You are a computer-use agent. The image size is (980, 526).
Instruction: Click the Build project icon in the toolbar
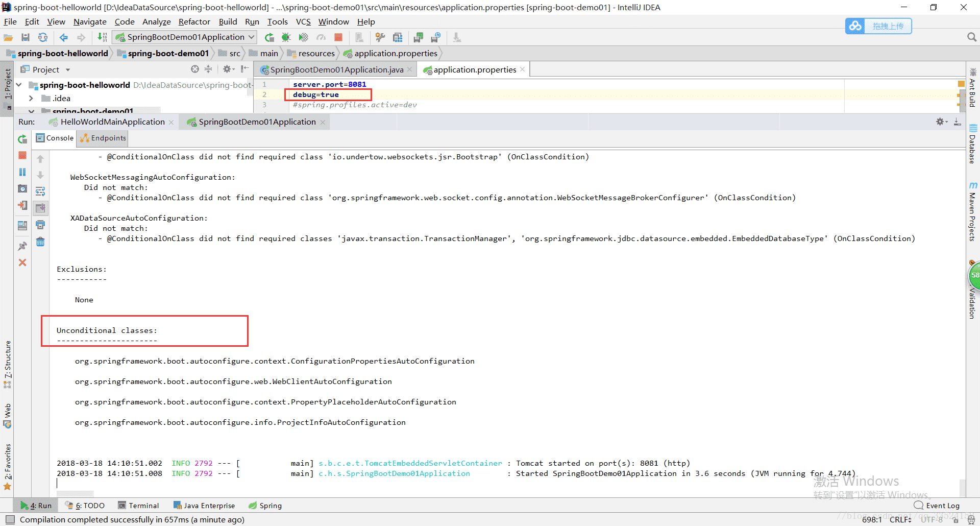(x=102, y=37)
